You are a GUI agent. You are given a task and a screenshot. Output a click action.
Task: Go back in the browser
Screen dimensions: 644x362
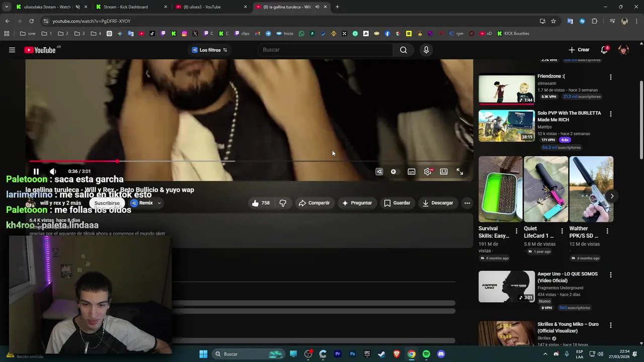pos(7,21)
